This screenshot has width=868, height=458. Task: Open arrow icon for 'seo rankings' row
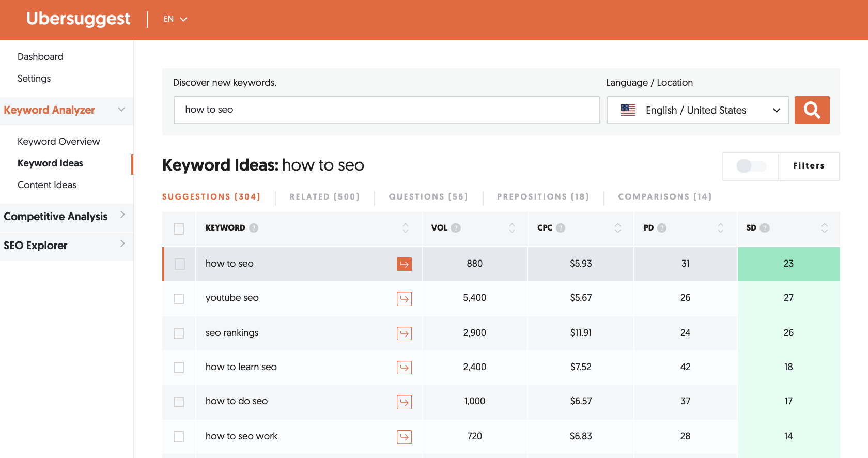404,333
